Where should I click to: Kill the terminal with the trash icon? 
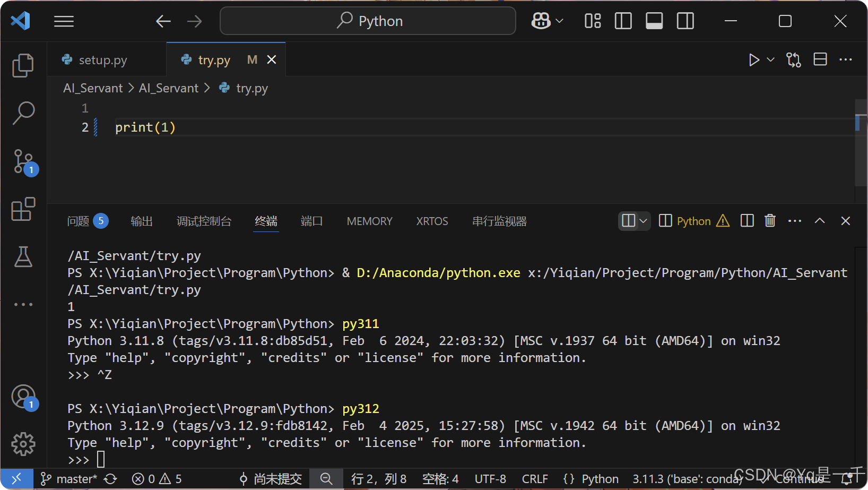[770, 221]
